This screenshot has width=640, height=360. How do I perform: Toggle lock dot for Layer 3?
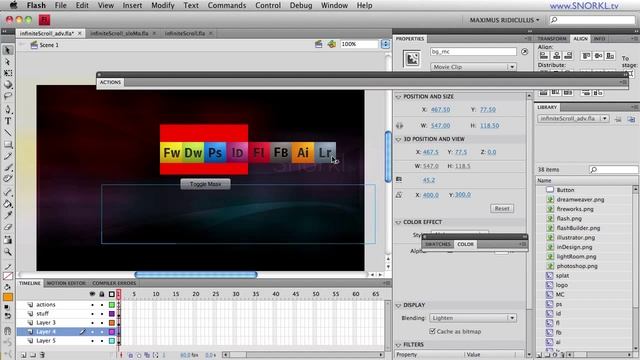click(102, 323)
